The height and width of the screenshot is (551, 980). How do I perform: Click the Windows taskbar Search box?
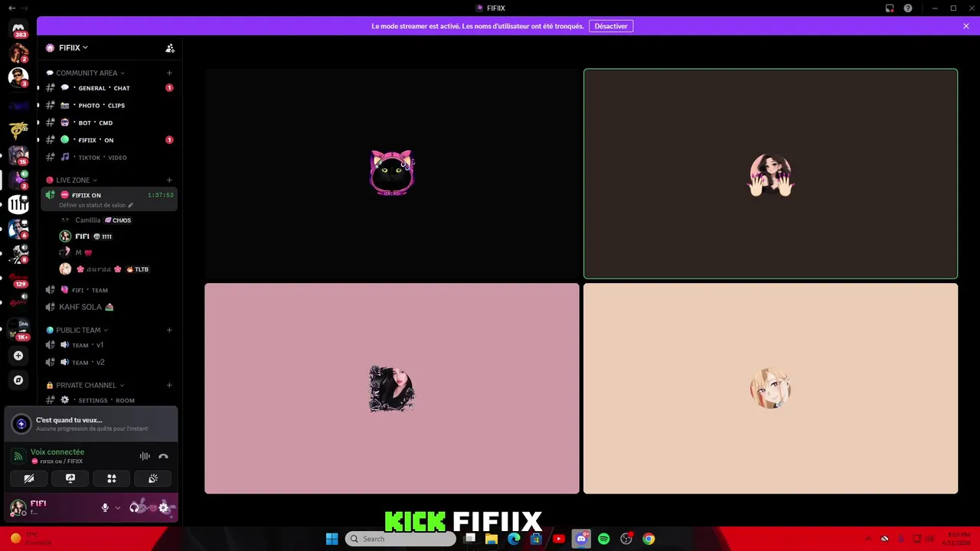[400, 539]
